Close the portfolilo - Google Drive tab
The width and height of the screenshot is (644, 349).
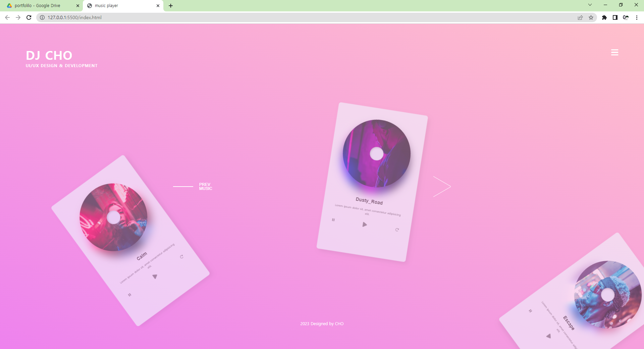click(78, 6)
